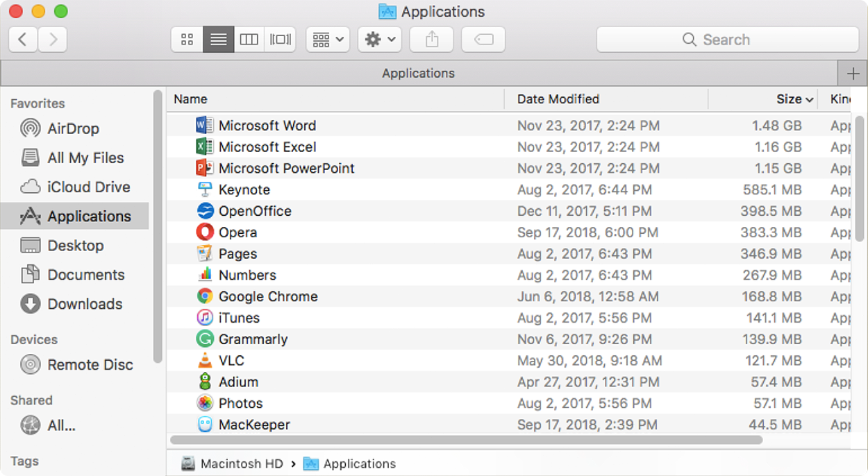Click the MacKeeper app icon
The image size is (868, 476).
(x=204, y=425)
